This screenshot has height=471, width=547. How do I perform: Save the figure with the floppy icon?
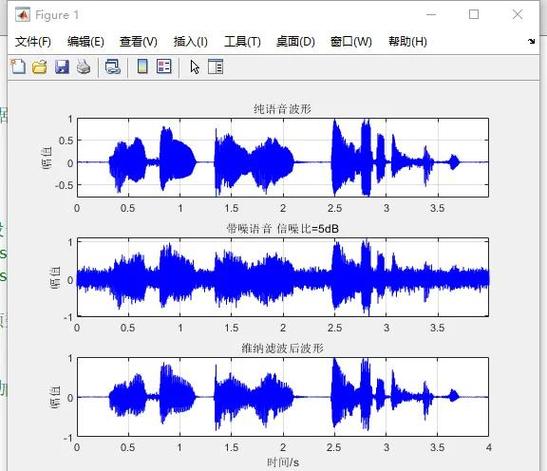tap(62, 66)
